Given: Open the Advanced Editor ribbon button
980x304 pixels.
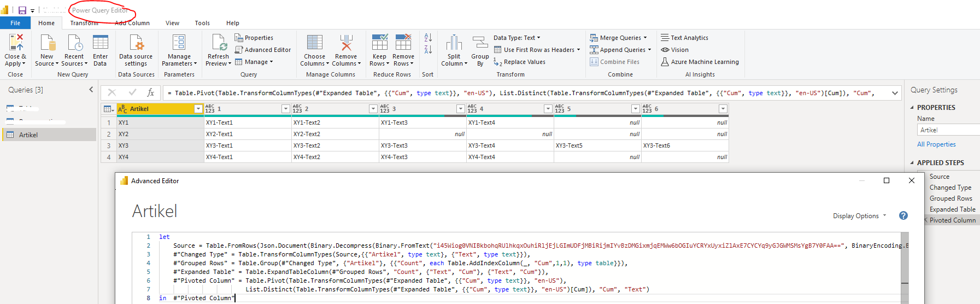Looking at the screenshot, I should [x=262, y=50].
